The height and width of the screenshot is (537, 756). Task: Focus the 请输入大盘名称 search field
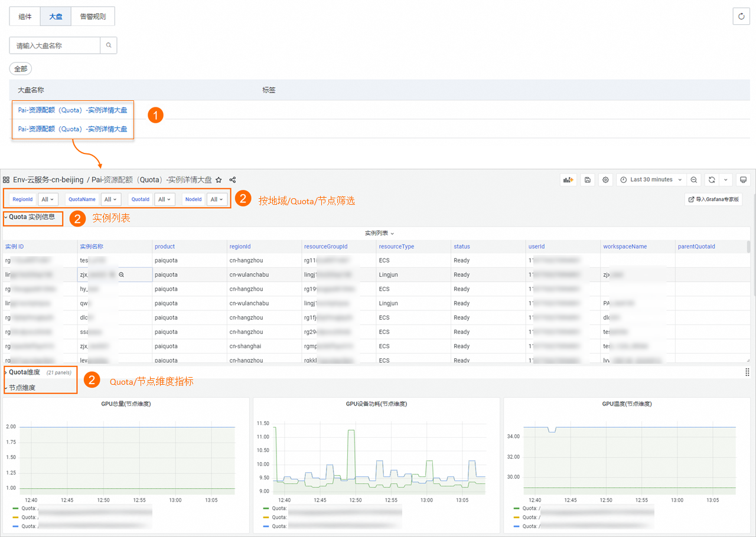pyautogui.click(x=55, y=45)
